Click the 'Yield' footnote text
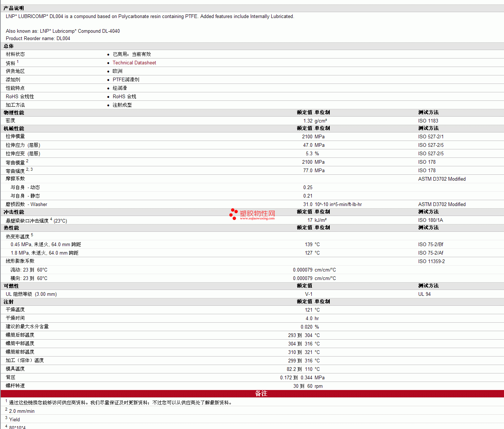This screenshot has width=504, height=429. (x=14, y=420)
